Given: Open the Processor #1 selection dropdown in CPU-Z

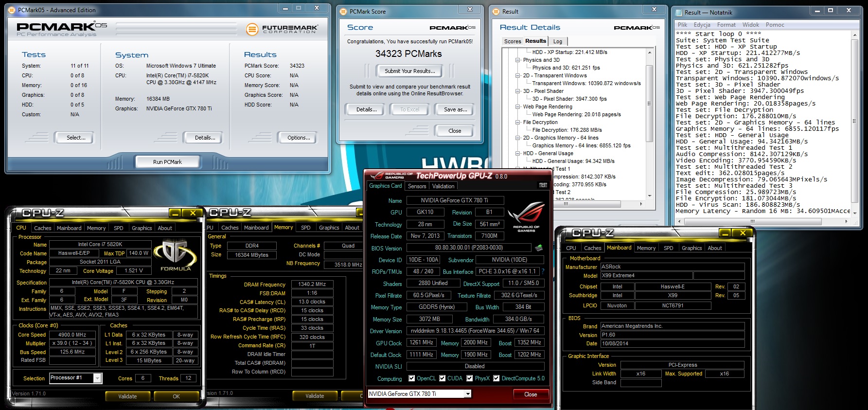Looking at the screenshot, I should pyautogui.click(x=98, y=378).
